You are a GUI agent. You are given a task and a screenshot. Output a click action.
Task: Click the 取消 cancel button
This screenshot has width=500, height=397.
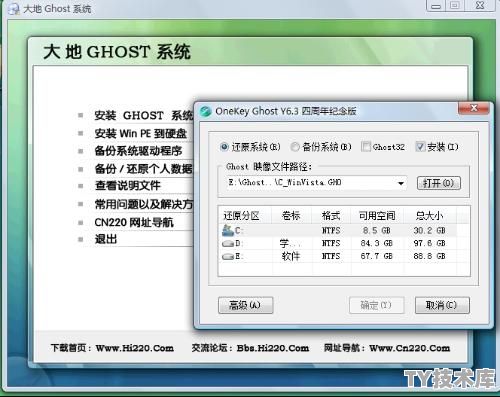442,305
